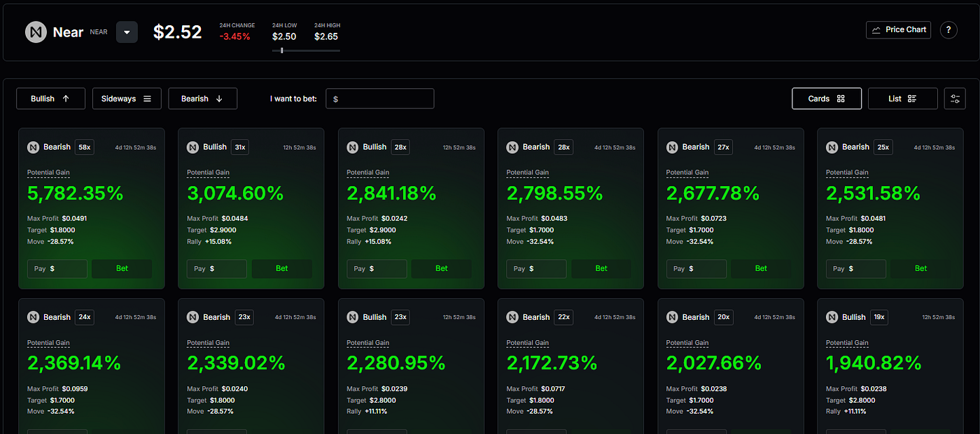Viewport: 980px width, 434px height.
Task: Focus the Pay field on Bearish 28x card
Action: (x=536, y=269)
